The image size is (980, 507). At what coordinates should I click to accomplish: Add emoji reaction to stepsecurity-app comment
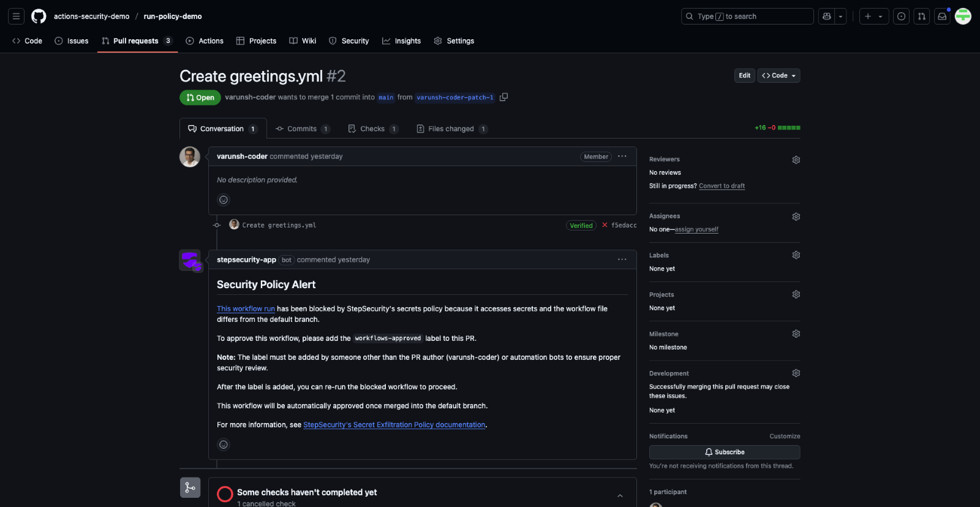coord(224,444)
